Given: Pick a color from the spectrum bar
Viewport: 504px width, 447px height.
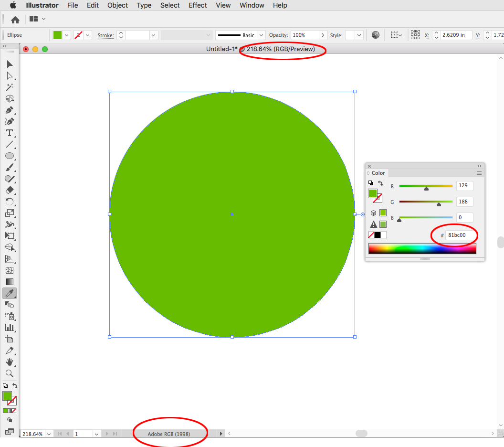Looking at the screenshot, I should (422, 248).
